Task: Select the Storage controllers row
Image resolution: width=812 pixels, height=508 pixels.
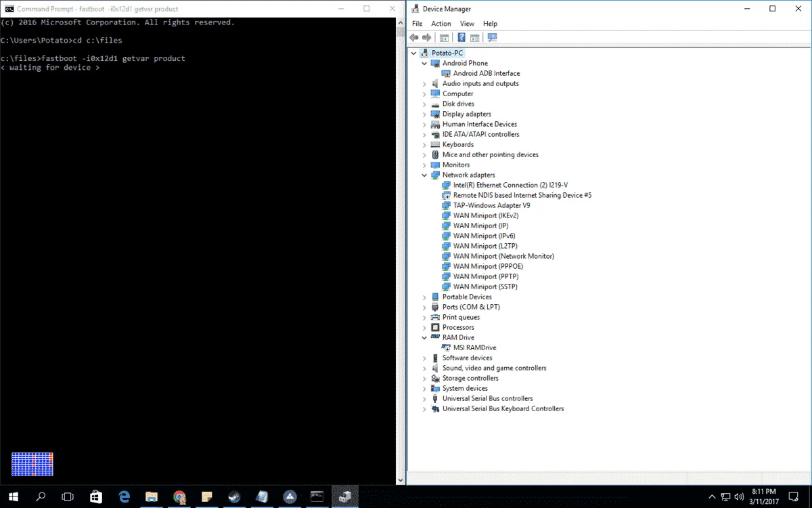Action: point(470,378)
